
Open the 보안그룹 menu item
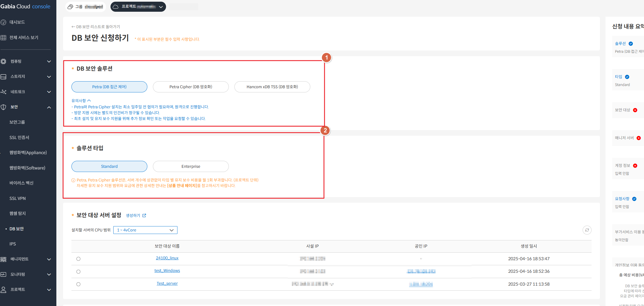click(17, 122)
